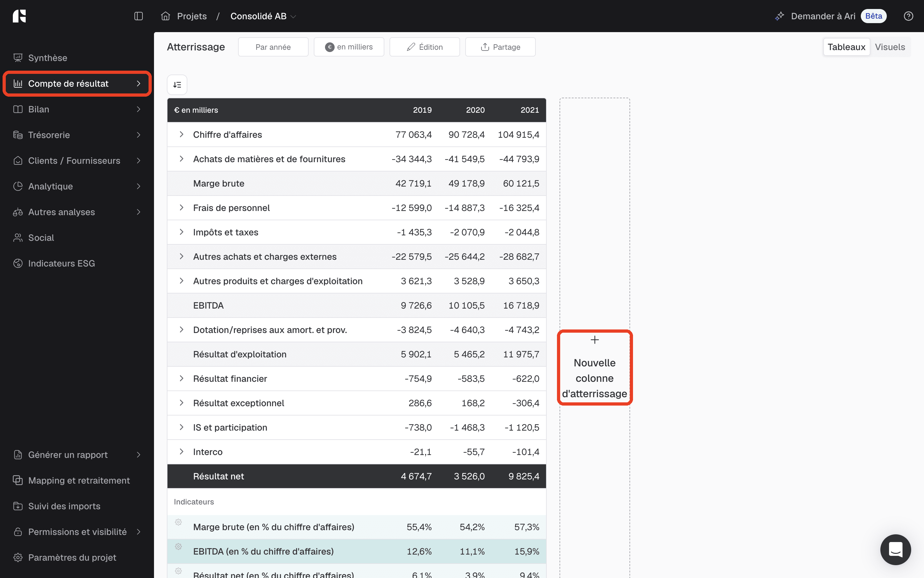924x578 pixels.
Task: Click the 2020 column header
Action: click(475, 110)
